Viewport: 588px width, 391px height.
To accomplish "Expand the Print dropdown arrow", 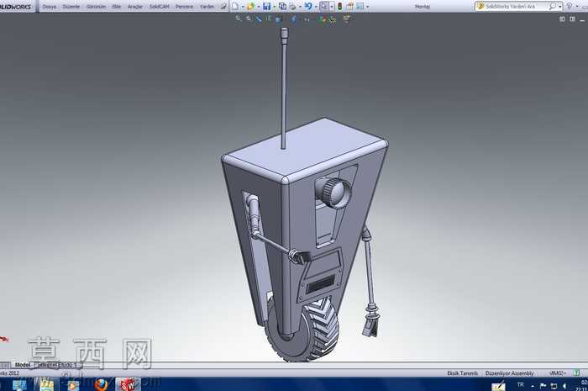I will pyautogui.click(x=301, y=7).
